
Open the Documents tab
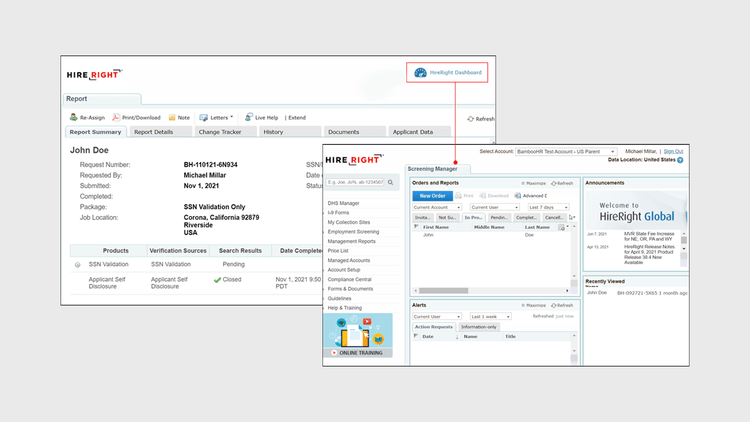click(x=354, y=132)
